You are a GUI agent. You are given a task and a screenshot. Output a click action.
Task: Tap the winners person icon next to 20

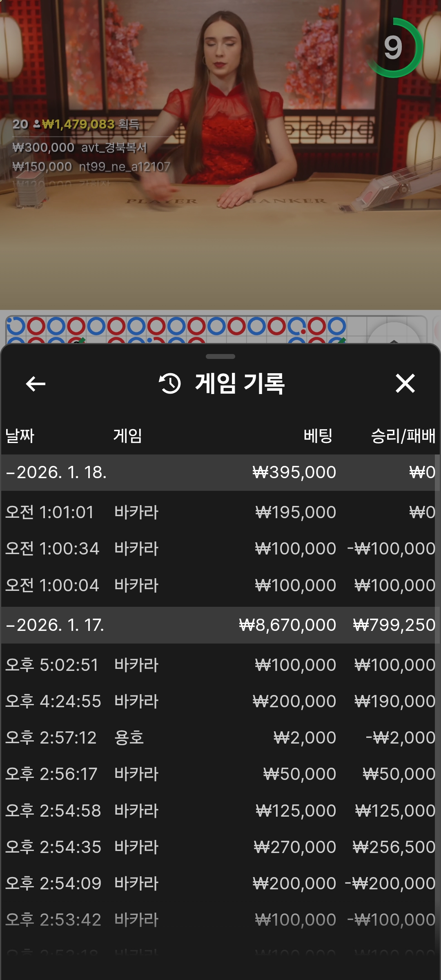[x=36, y=124]
